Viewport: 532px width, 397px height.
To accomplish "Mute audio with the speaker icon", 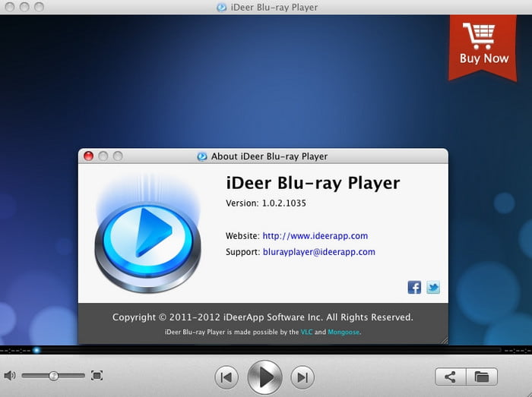I will tap(10, 375).
